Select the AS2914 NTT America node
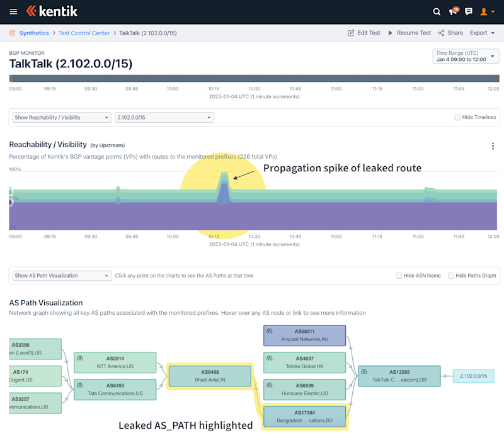This screenshot has height=440, width=504. click(x=115, y=363)
